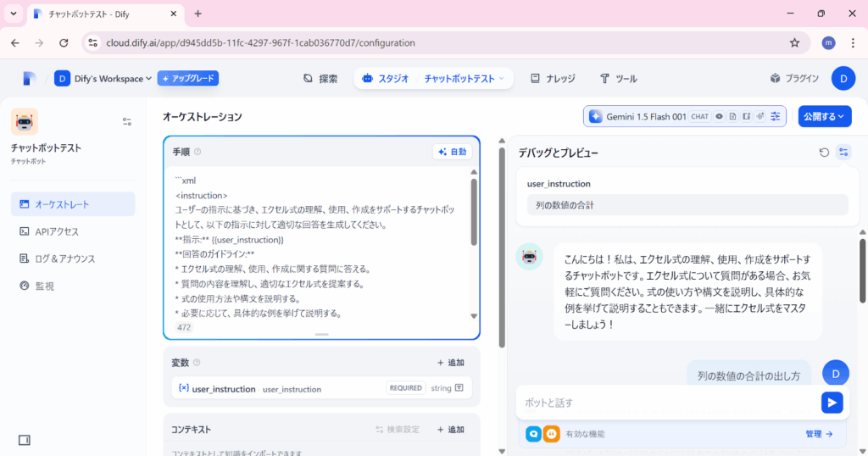Click the ツール hammer icon
Screen dimensions: 868x456
[x=604, y=79]
